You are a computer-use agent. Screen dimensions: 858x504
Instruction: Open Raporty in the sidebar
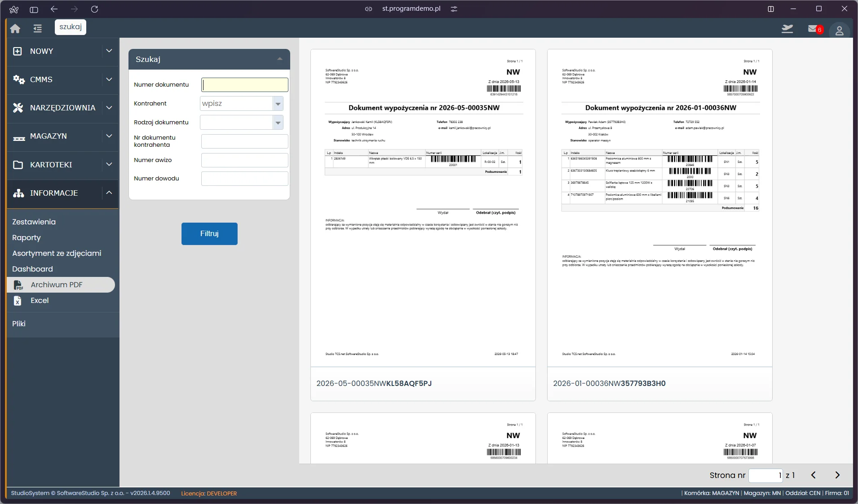coord(27,237)
